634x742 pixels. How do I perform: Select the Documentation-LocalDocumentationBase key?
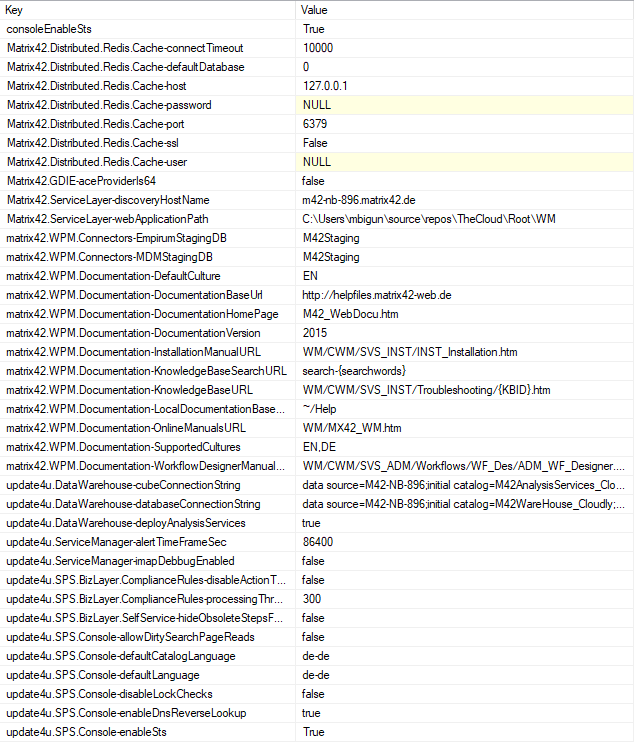click(148, 409)
